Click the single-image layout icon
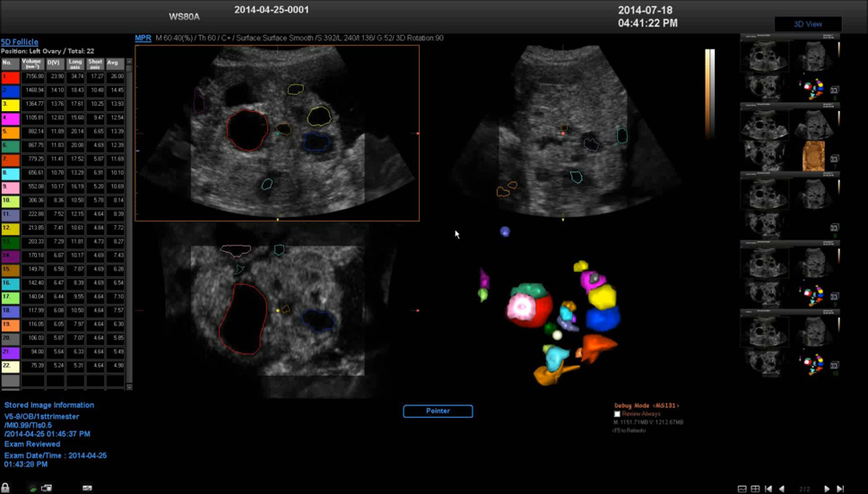The height and width of the screenshot is (494, 868). click(742, 489)
